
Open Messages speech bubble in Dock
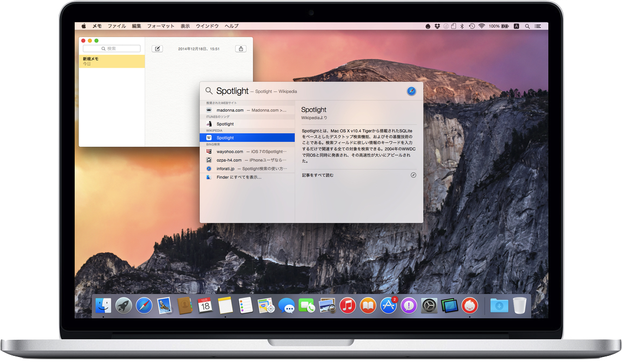tap(287, 305)
